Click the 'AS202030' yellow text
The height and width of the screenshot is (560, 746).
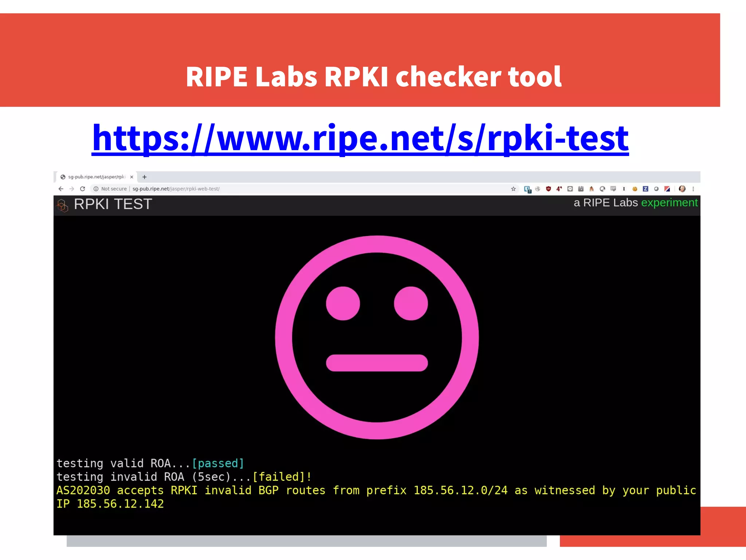click(x=83, y=490)
